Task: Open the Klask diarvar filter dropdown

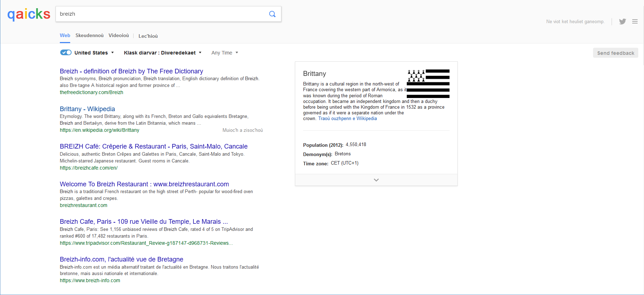Action: [x=163, y=53]
